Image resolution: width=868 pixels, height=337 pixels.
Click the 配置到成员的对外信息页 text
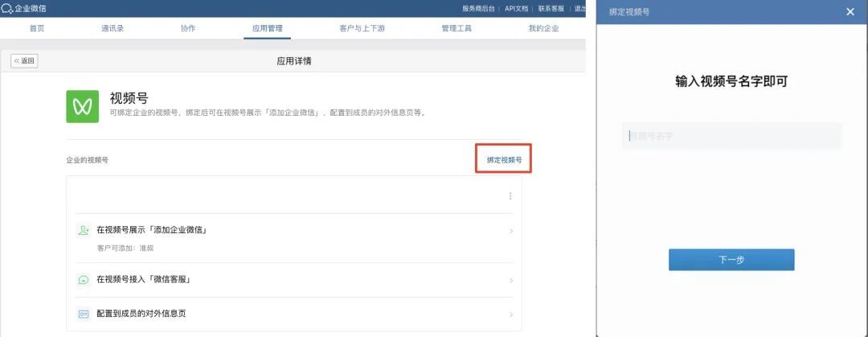click(141, 314)
